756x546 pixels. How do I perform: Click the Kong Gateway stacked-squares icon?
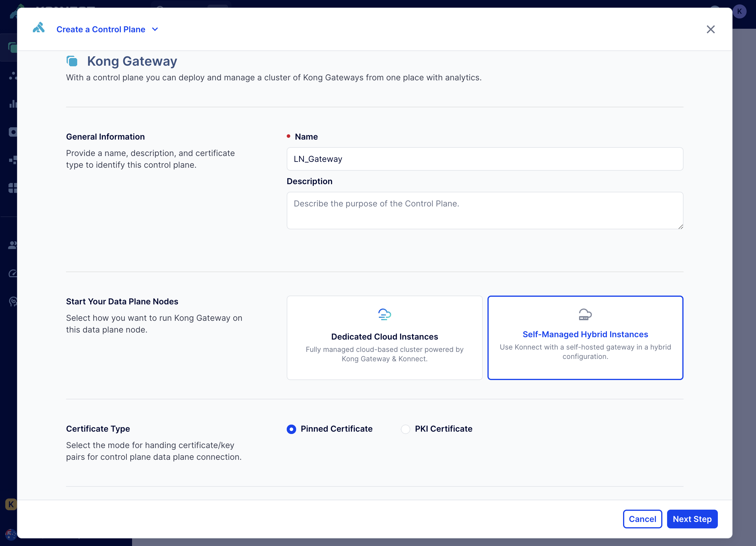[x=72, y=61]
